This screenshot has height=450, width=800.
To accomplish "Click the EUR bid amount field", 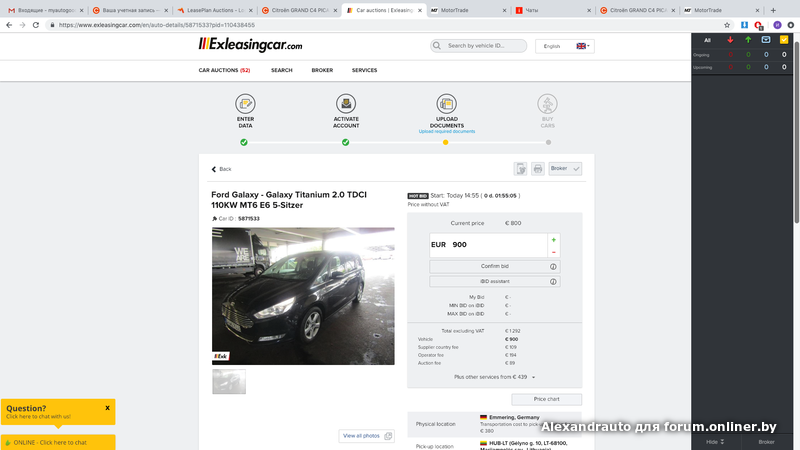I will click(488, 245).
